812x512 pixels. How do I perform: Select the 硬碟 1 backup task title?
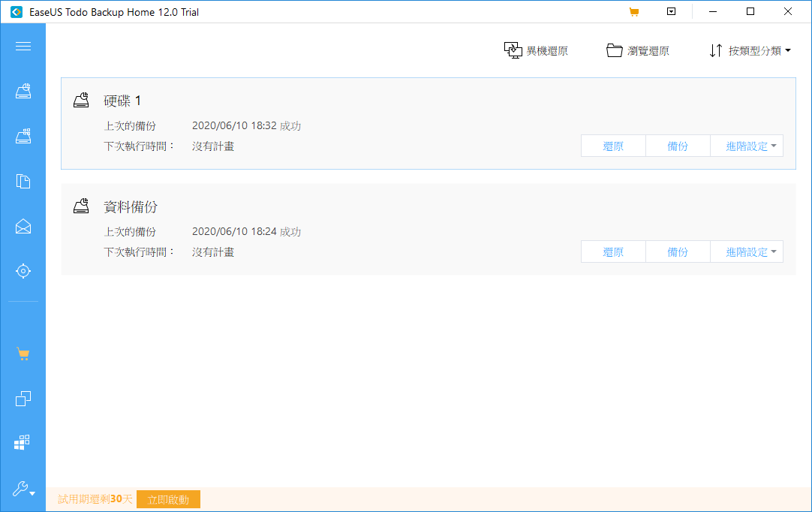point(122,101)
